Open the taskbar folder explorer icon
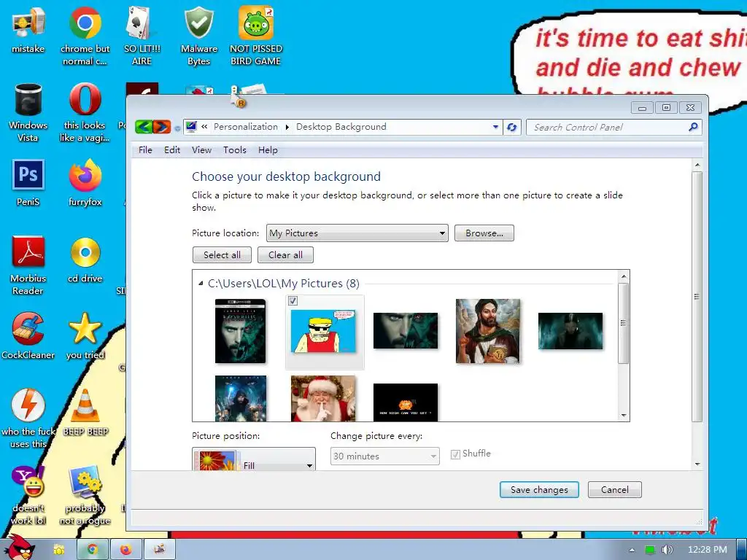 point(59,550)
